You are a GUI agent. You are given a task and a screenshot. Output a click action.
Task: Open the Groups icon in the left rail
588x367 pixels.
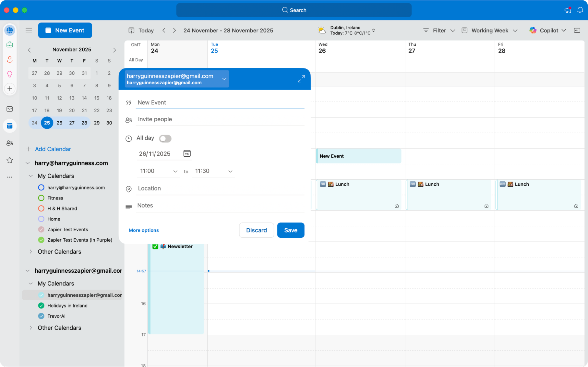point(10,143)
